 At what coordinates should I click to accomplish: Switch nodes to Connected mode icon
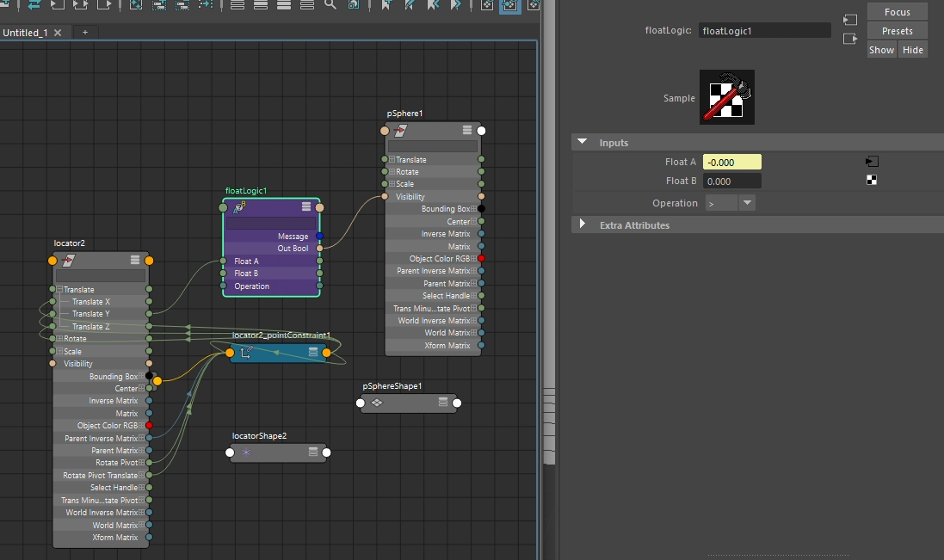(x=261, y=5)
